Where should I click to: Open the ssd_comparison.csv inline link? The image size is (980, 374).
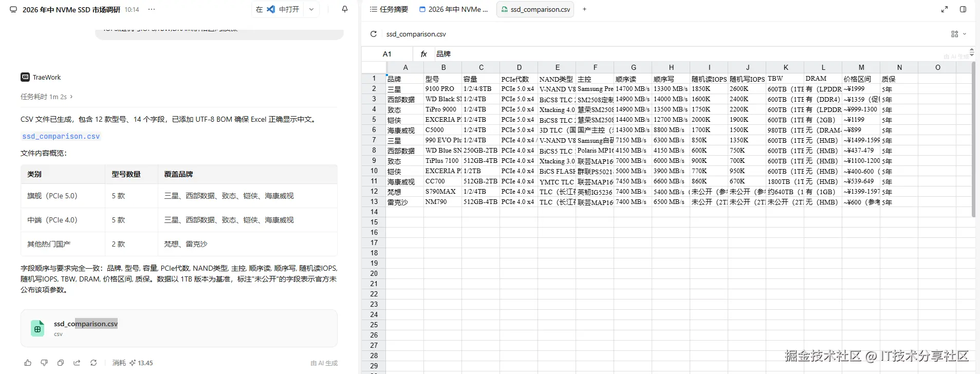(61, 136)
